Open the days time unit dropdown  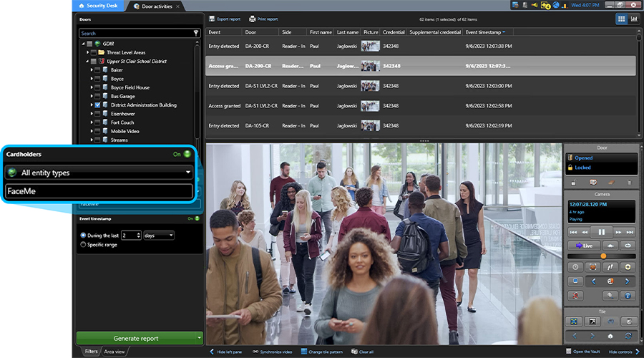(x=159, y=235)
